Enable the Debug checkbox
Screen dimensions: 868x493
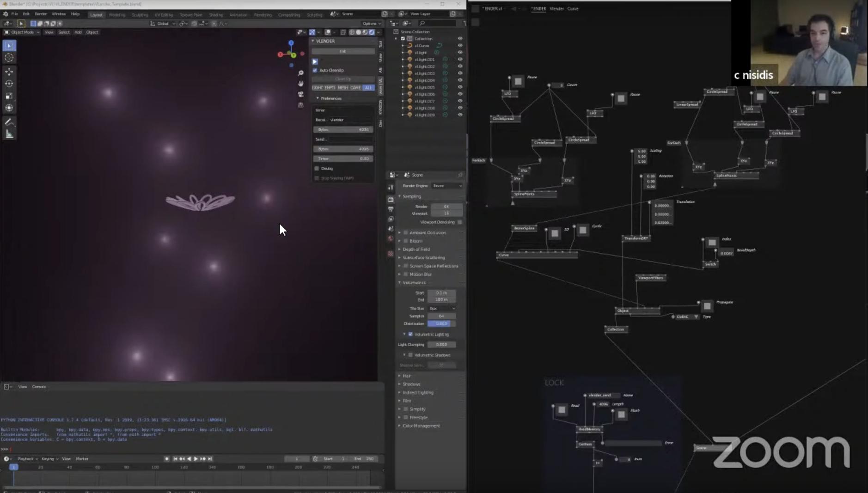[317, 169]
